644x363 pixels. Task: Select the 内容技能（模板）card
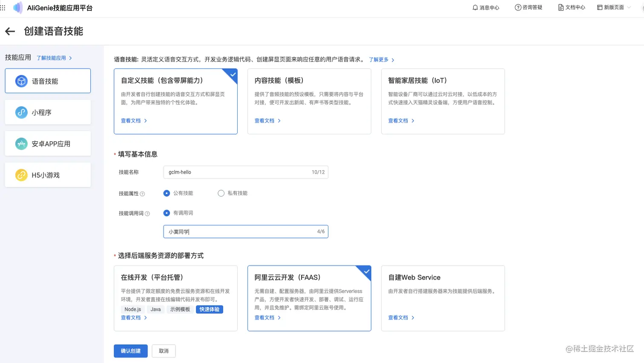click(309, 101)
